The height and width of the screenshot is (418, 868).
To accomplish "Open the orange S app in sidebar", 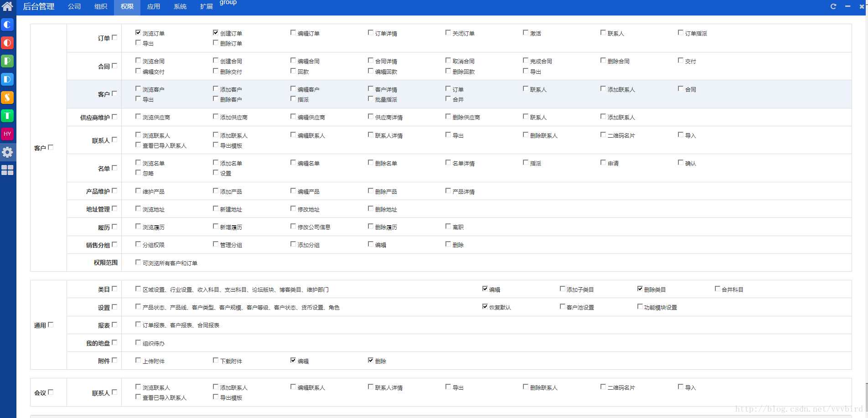I will 7,98.
